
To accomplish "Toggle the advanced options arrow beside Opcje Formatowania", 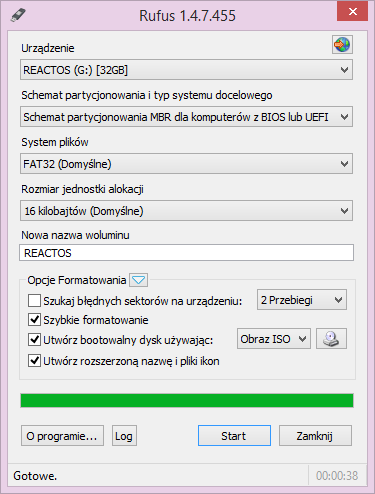I will [139, 280].
